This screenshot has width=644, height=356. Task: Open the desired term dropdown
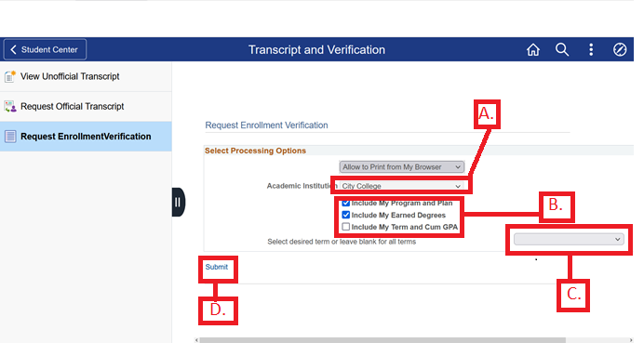pos(569,239)
